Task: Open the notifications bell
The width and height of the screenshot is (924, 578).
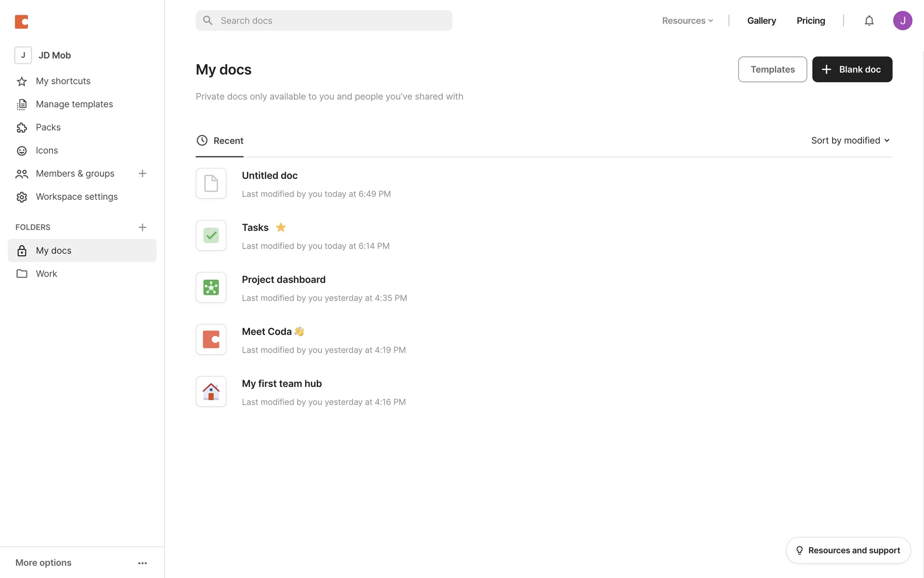Action: click(869, 21)
